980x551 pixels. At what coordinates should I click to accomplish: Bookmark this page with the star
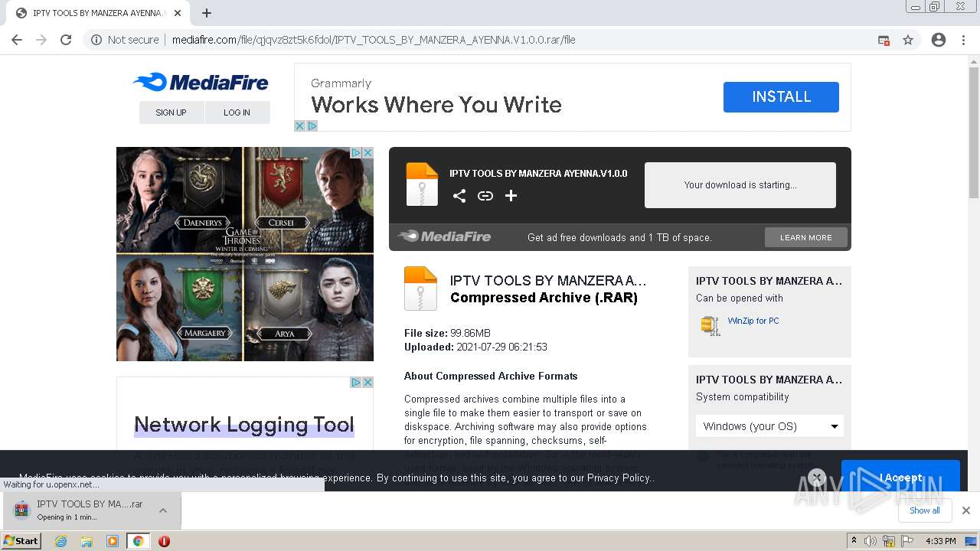pos(908,40)
